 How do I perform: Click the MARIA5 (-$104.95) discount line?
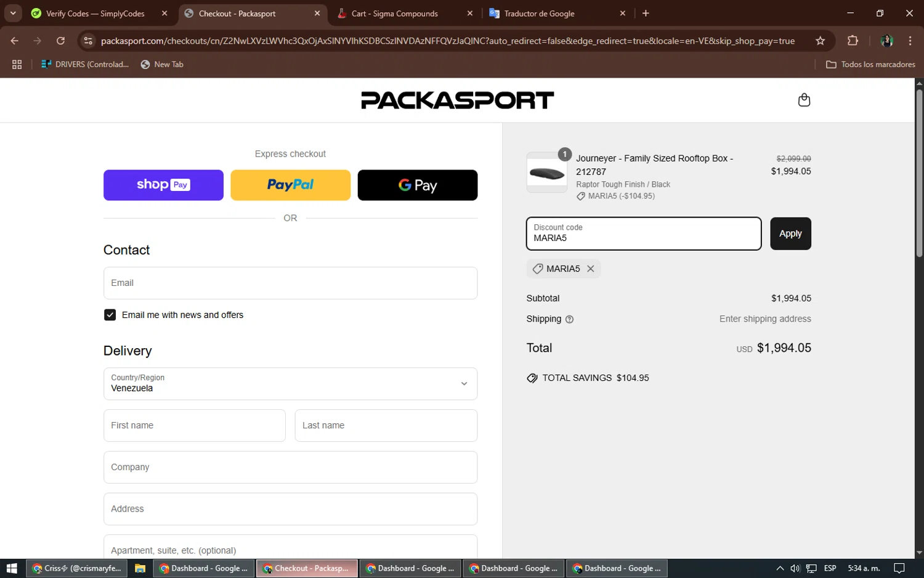(622, 196)
